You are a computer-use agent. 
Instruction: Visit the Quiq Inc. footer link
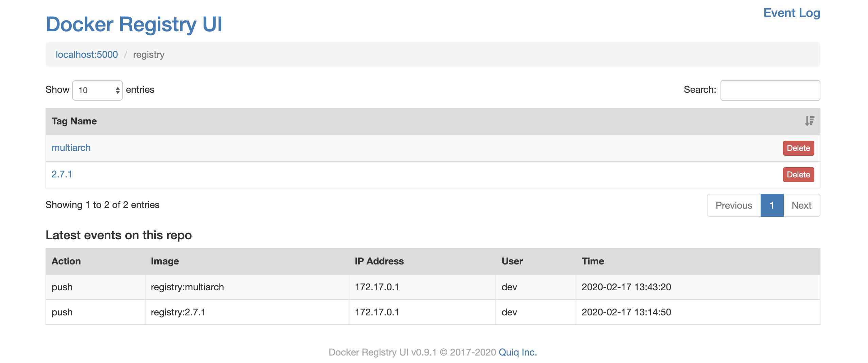click(517, 352)
